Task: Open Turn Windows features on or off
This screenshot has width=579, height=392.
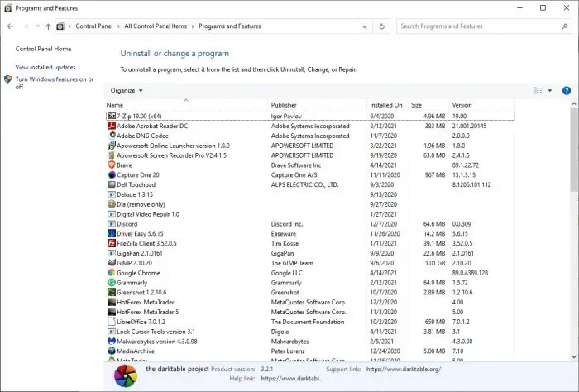Action: coord(55,83)
